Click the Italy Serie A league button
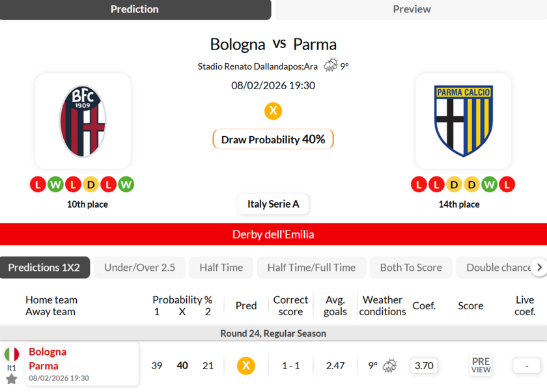 [x=273, y=204]
